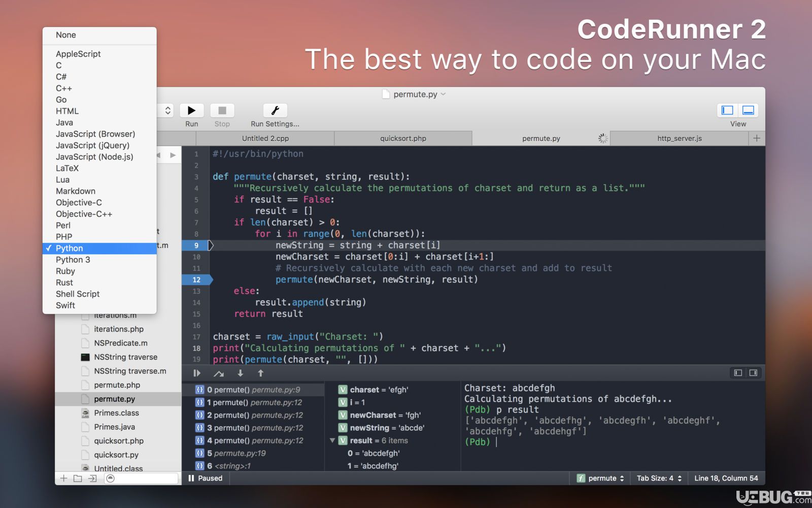Choose None in the language menu
This screenshot has width=812, height=508.
coord(99,35)
